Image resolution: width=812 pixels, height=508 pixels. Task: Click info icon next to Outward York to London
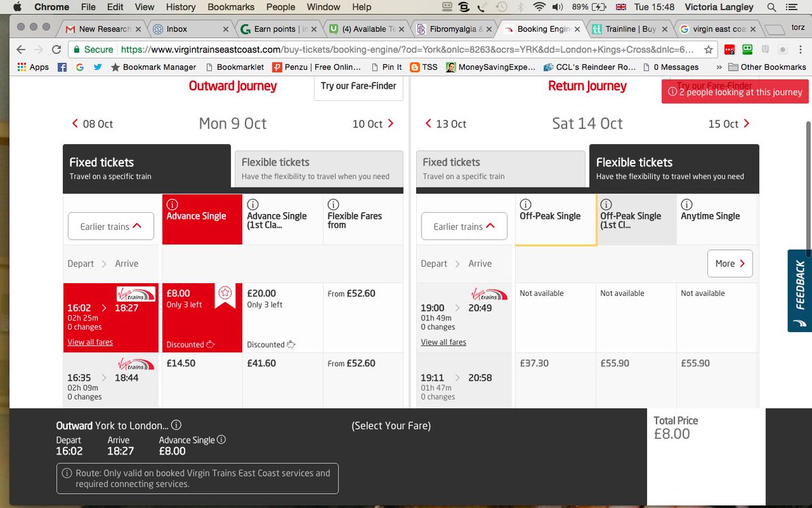176,425
